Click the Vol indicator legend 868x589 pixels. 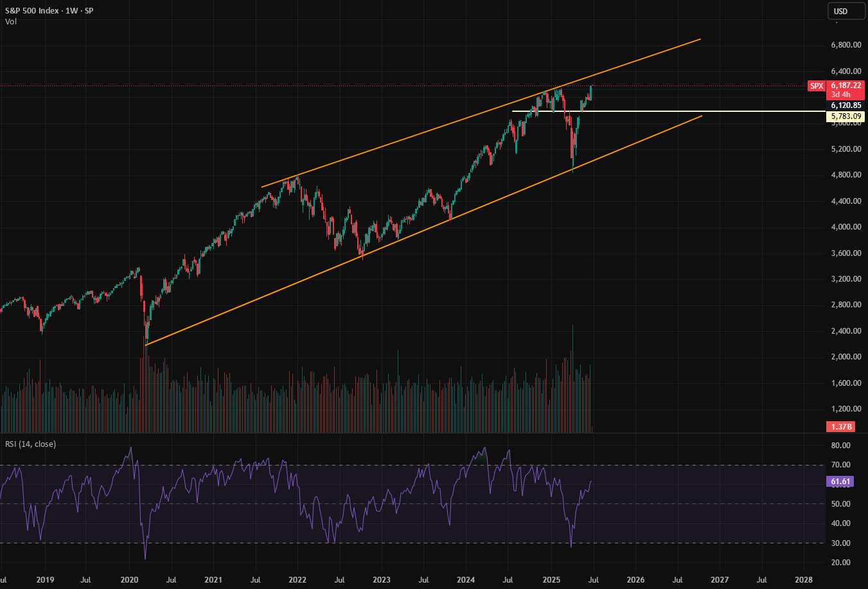(11, 22)
